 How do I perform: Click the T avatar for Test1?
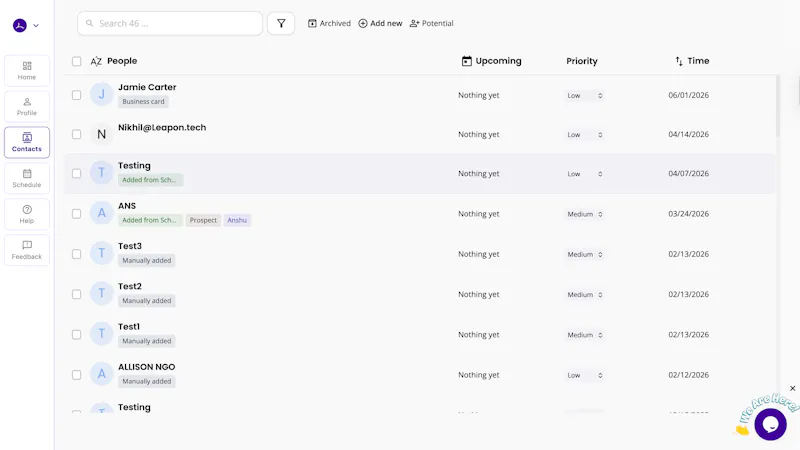[x=102, y=334]
